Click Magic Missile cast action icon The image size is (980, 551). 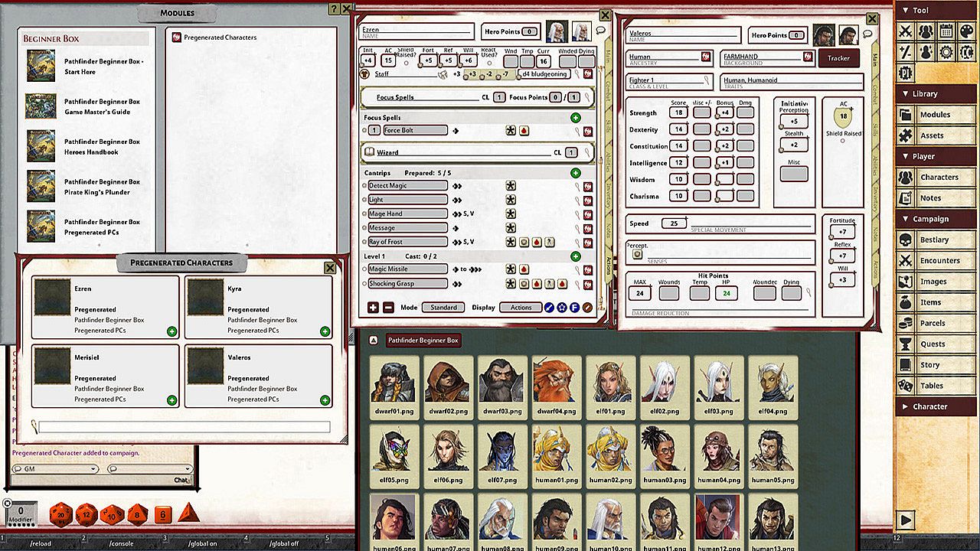(511, 269)
